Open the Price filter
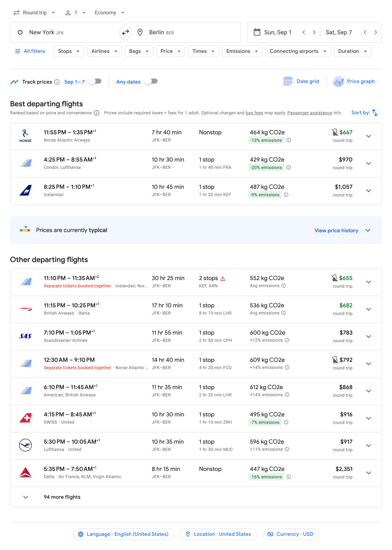This screenshot has height=550, width=392. (170, 51)
